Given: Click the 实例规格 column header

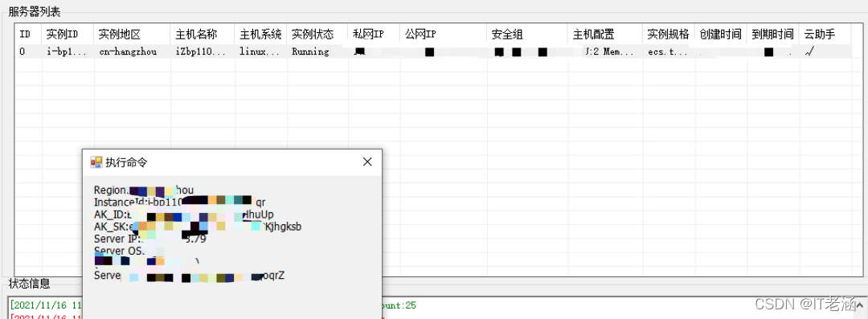Looking at the screenshot, I should coord(669,35).
